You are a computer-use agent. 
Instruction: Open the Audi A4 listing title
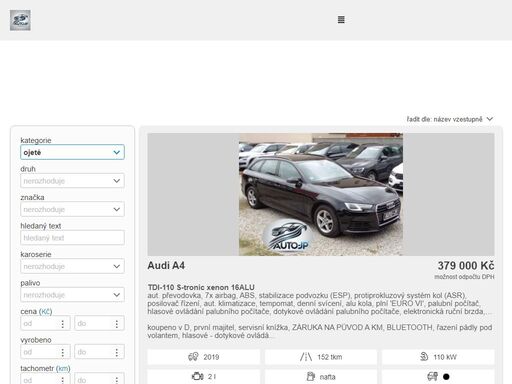[166, 266]
